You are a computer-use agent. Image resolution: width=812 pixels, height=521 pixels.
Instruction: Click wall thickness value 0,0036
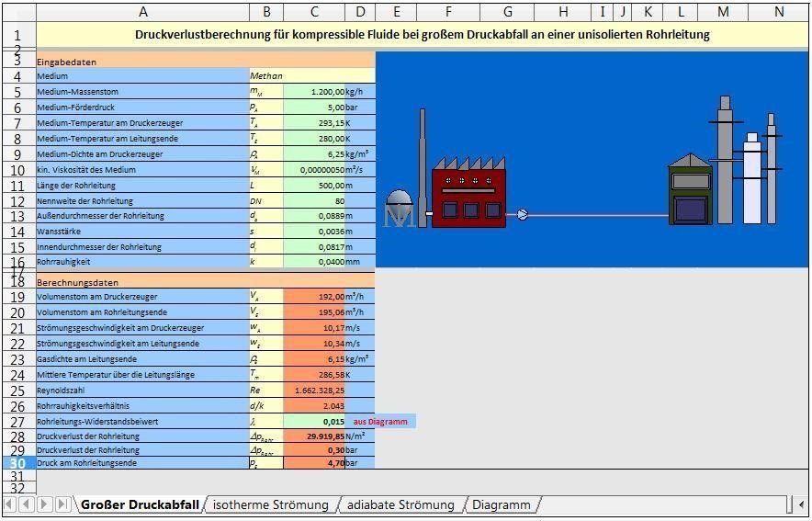[314, 232]
